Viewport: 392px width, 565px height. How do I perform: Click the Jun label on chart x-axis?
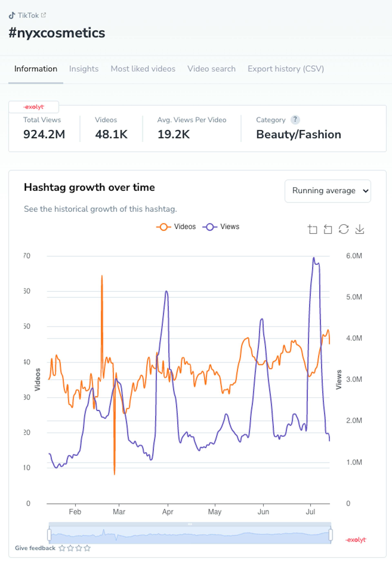point(263,512)
